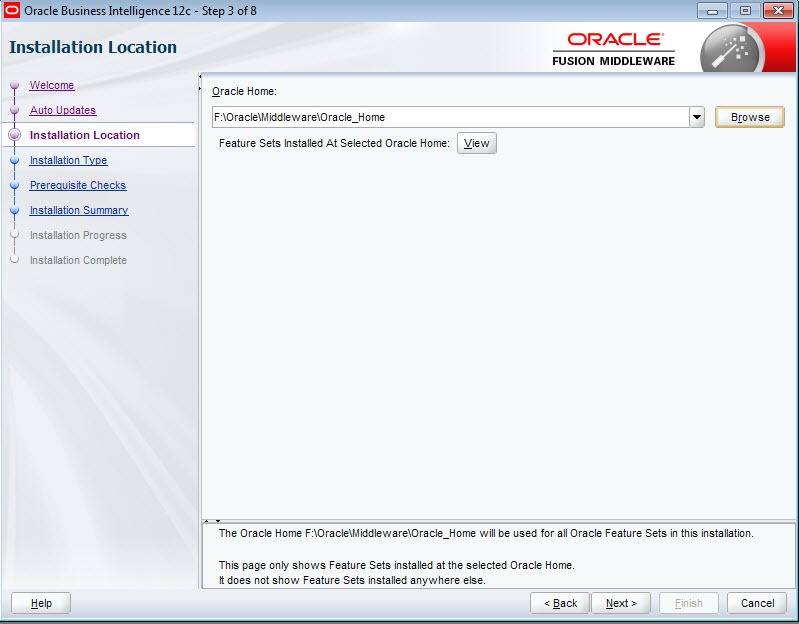Click the 'Oracle Home:' label
Viewport: 799px width, 624px height.
pyautogui.click(x=244, y=91)
